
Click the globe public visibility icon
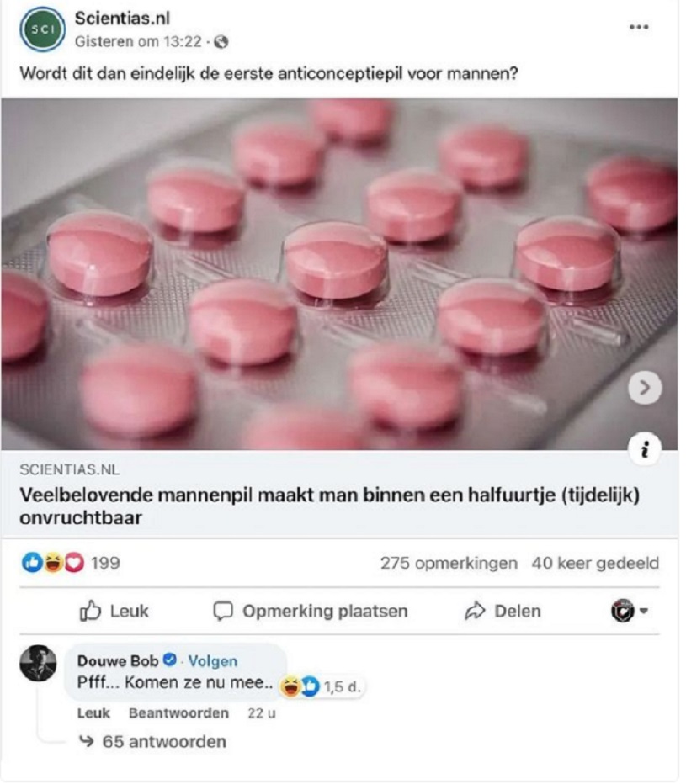(x=221, y=42)
